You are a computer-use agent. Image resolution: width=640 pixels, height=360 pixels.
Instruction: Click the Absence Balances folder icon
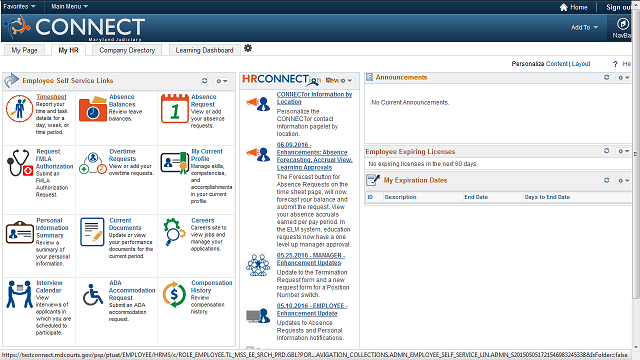(93, 109)
